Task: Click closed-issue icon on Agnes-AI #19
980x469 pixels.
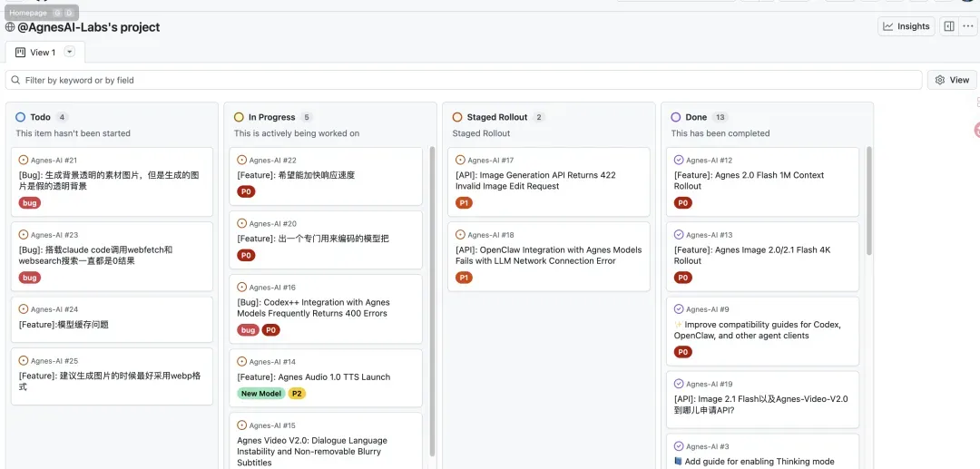Action: [x=679, y=384]
